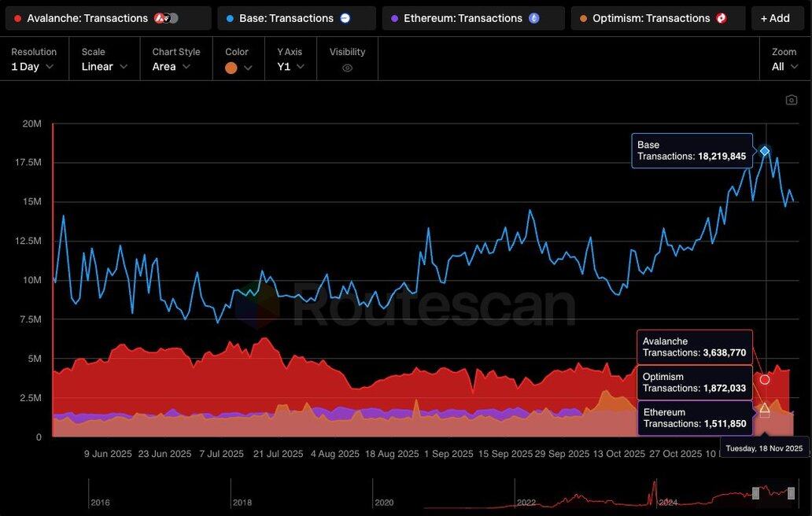
Task: Click the Avalanche chain logo icon
Action: click(161, 18)
